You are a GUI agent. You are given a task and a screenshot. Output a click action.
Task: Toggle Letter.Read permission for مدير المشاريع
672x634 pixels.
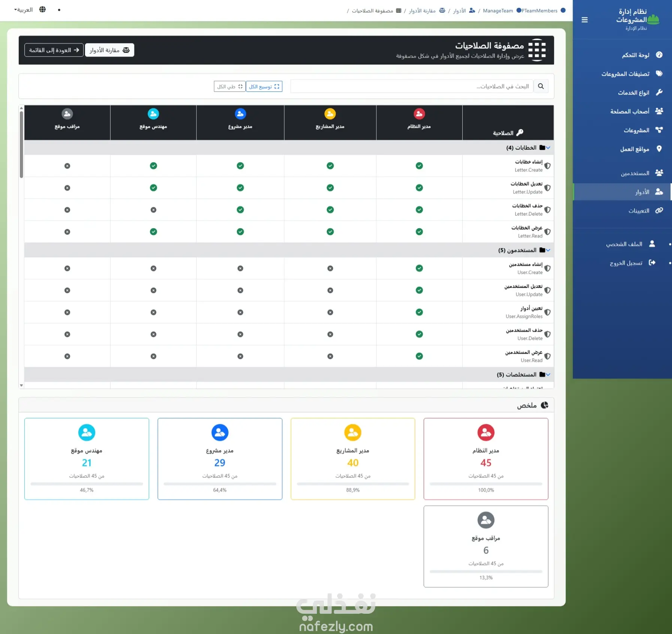pos(330,232)
